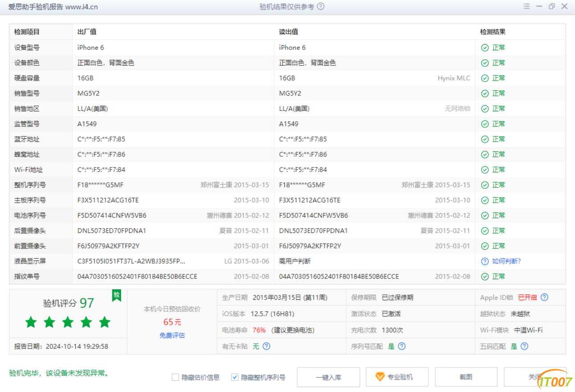
Task: Click the 2015年03月15日 production date value
Action: click(290, 297)
